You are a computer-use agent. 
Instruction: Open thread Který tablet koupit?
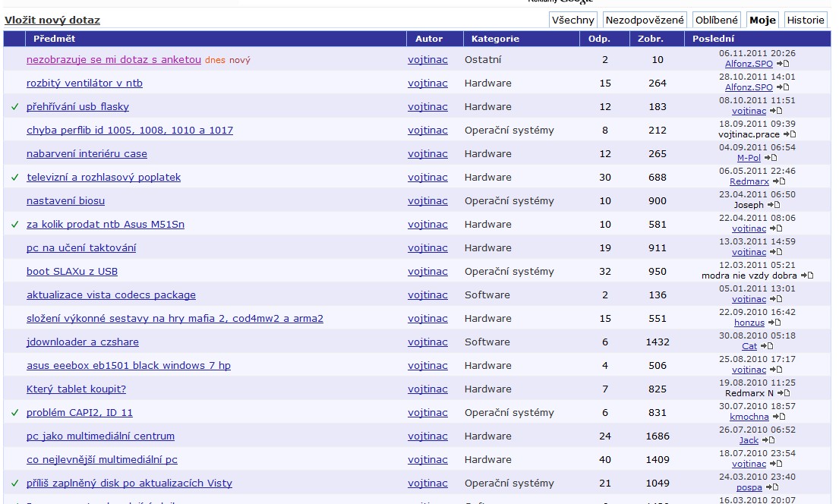(77, 389)
